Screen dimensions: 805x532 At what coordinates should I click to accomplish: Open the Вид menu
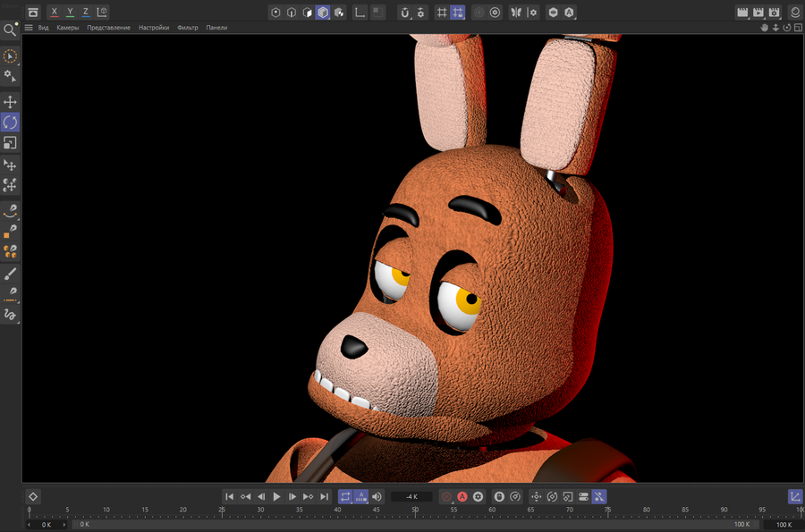click(43, 28)
